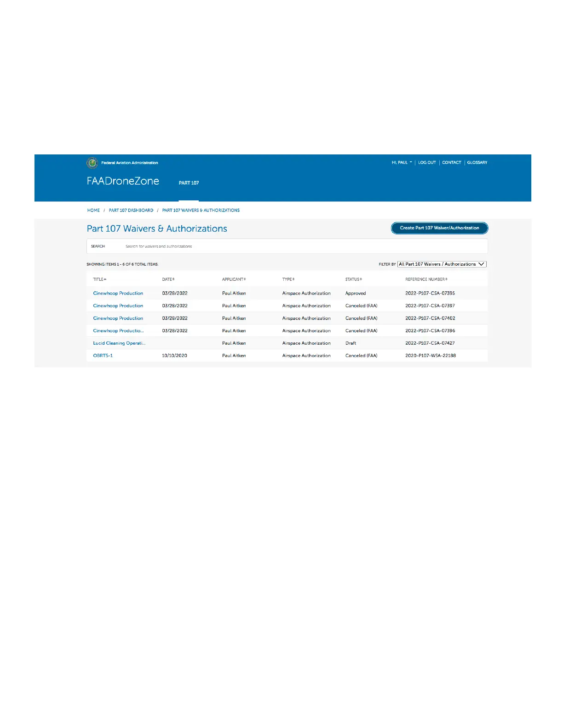Sort by the Status column icon
This screenshot has height=728, width=563.
pos(361,279)
